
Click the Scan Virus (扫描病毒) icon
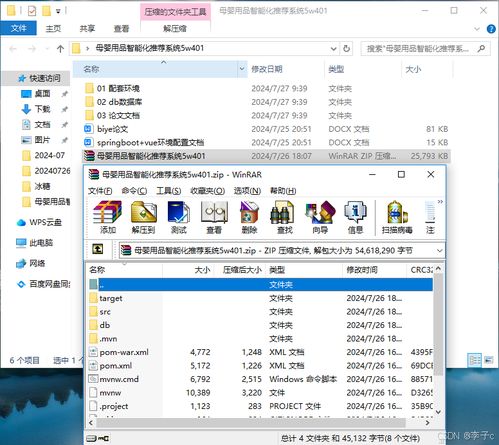[x=397, y=217]
